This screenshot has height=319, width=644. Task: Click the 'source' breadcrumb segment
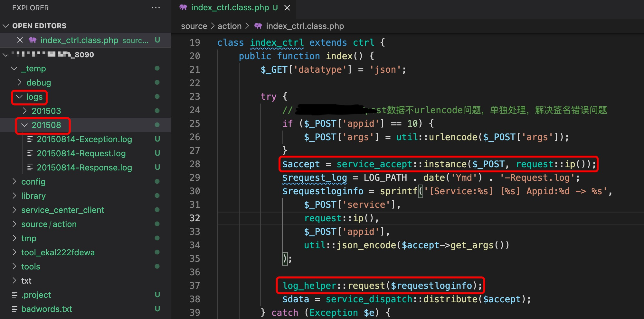[x=194, y=26]
